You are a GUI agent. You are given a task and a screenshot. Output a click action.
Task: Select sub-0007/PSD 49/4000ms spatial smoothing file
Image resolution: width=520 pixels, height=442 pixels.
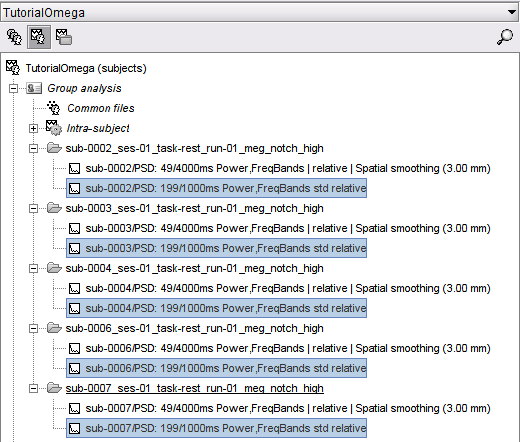point(288,408)
